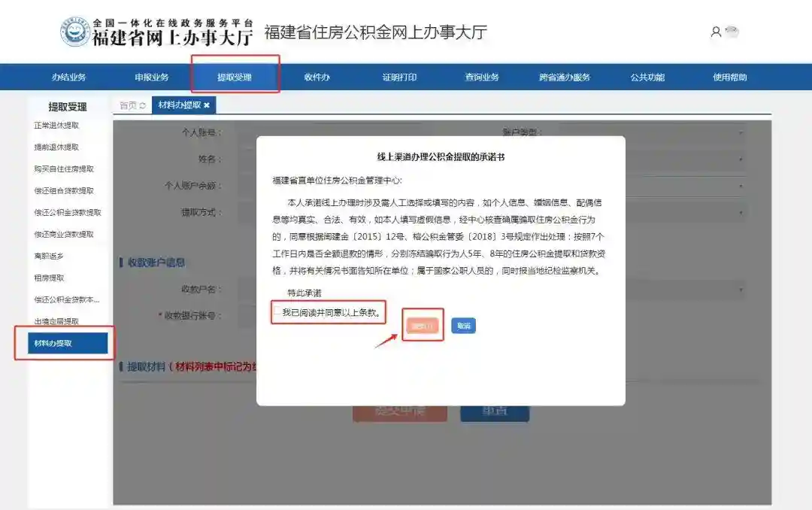Image resolution: width=812 pixels, height=510 pixels.
Task: Expand the 账户类型 dropdown arrow
Action: [x=741, y=133]
